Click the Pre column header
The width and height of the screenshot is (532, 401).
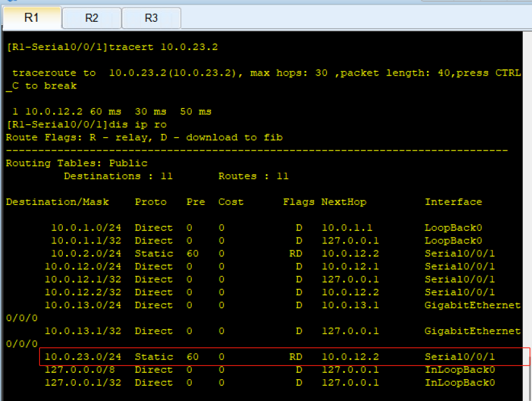(x=195, y=202)
